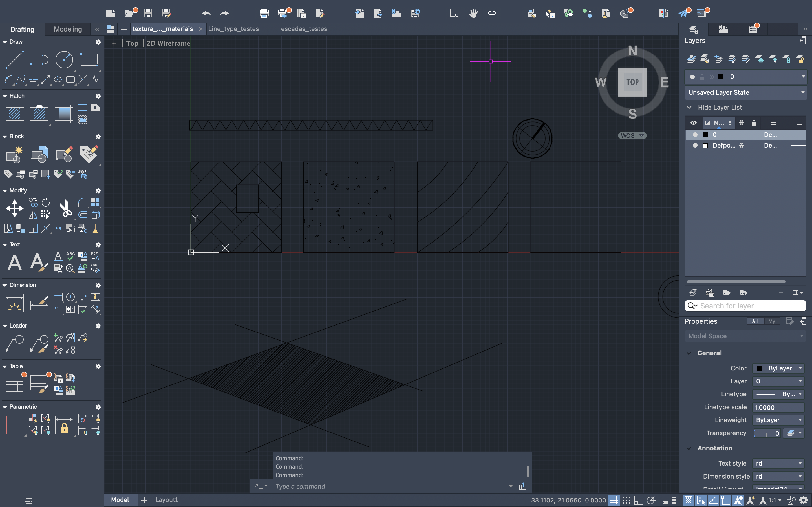Open the Line_type_testes drawing tab
This screenshot has height=507, width=812.
[233, 29]
